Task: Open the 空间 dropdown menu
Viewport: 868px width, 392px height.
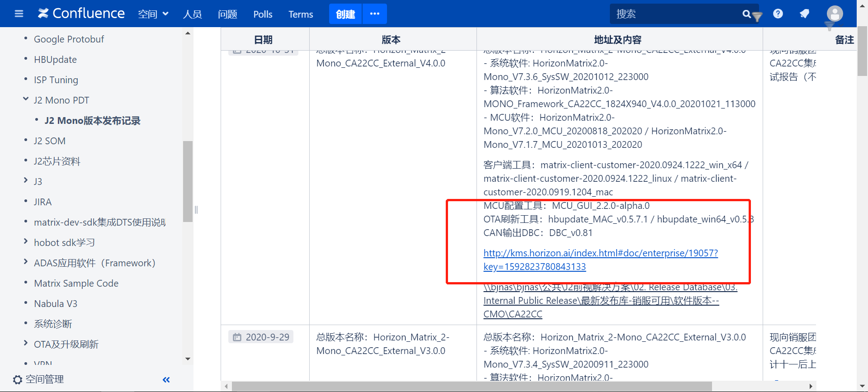Action: (153, 14)
